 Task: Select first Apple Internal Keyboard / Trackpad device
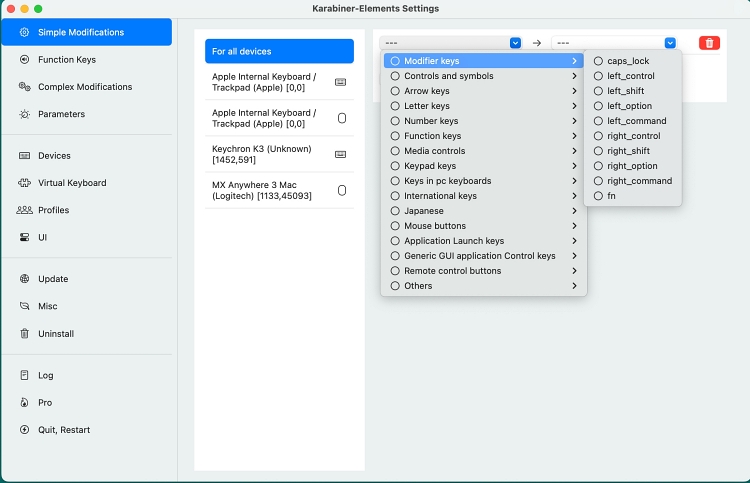(x=279, y=82)
